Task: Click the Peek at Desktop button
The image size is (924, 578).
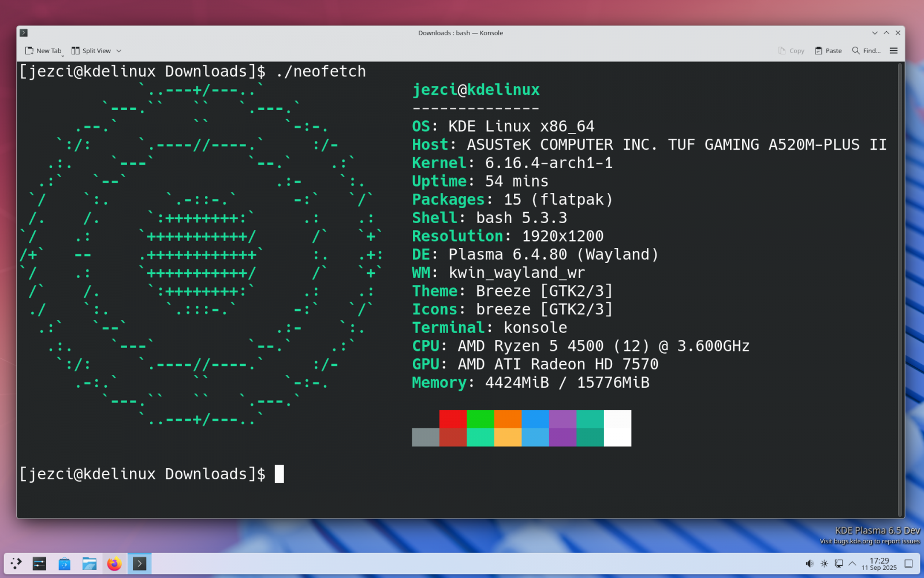Action: (x=908, y=564)
